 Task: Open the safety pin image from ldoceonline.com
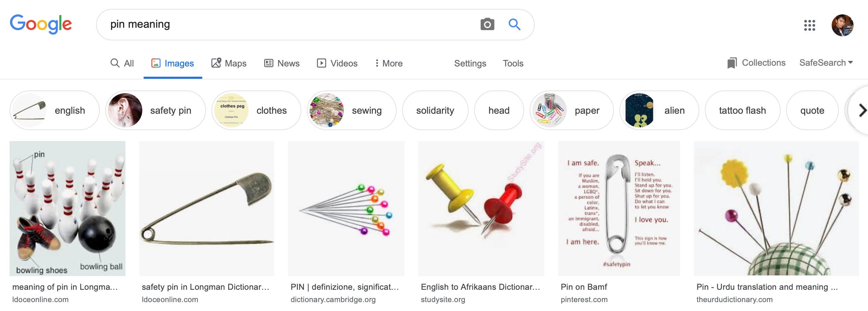click(x=207, y=210)
